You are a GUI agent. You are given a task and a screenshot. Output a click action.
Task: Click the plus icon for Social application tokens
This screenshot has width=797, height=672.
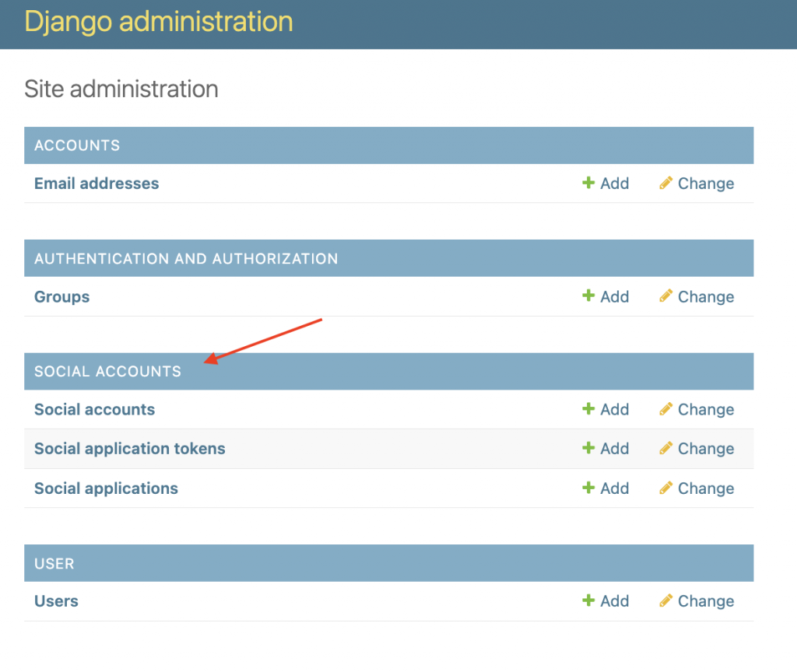588,448
